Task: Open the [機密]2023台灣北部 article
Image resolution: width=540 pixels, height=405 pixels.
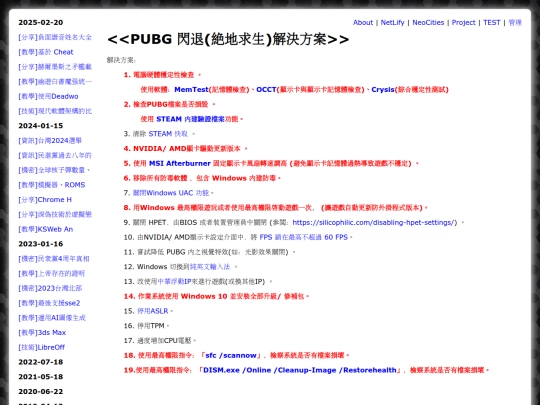Action: [x=50, y=288]
